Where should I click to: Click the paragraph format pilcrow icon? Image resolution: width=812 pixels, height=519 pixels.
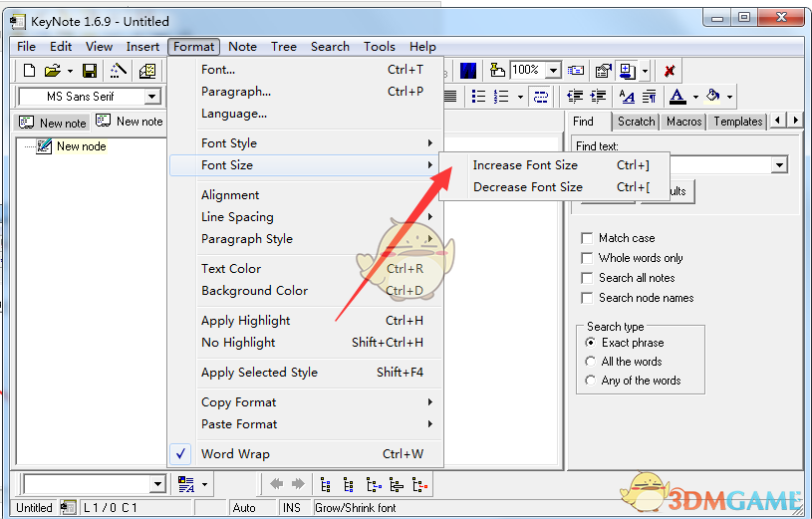click(649, 97)
